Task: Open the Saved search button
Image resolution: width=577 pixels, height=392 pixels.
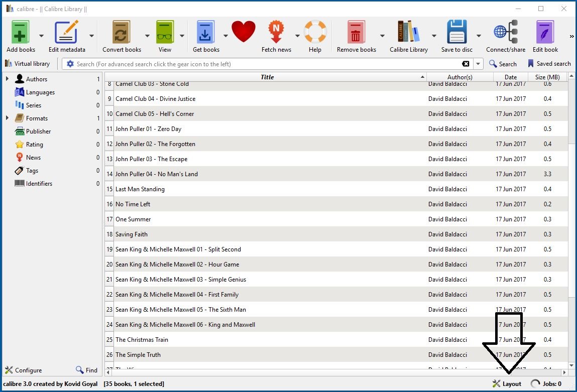Action: pyautogui.click(x=549, y=64)
